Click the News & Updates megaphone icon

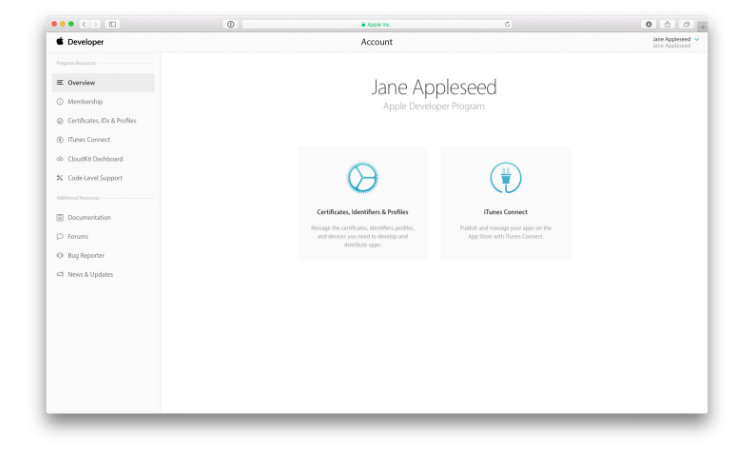pos(60,274)
